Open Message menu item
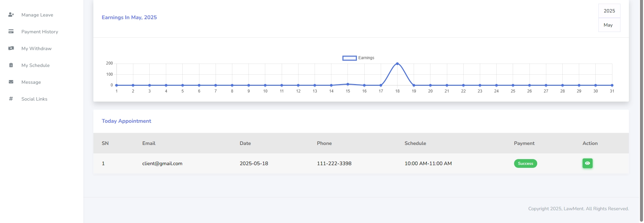The image size is (644, 223). [x=31, y=82]
